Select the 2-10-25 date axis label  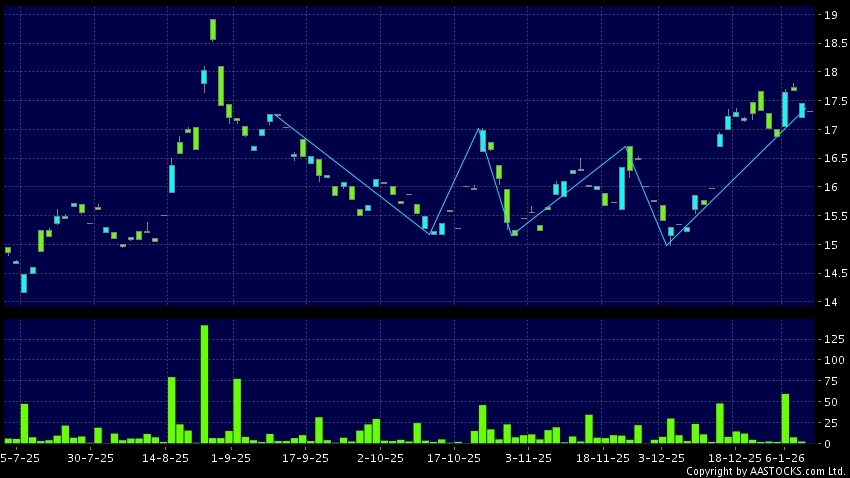(x=381, y=457)
